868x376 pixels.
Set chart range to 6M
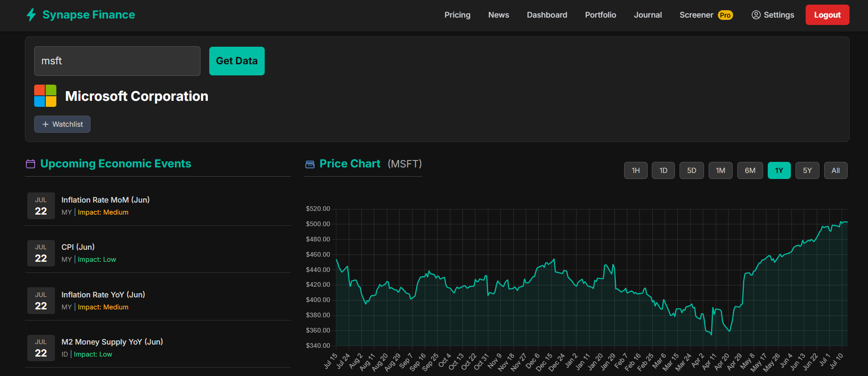(750, 171)
